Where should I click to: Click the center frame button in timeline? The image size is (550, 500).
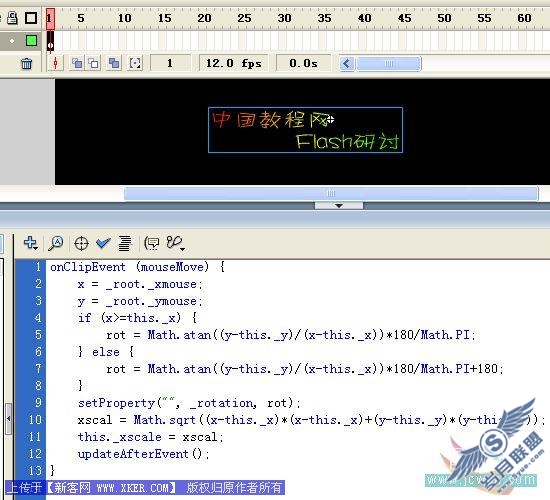[x=55, y=64]
